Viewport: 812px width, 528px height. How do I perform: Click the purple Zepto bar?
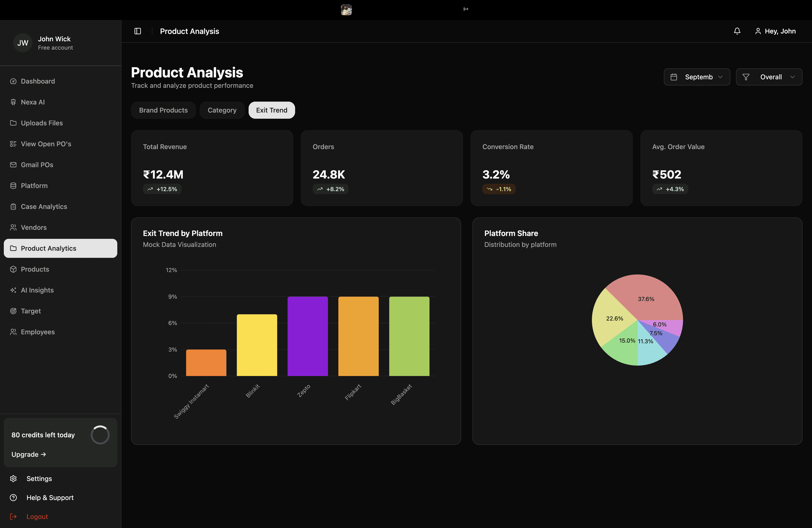click(x=307, y=336)
